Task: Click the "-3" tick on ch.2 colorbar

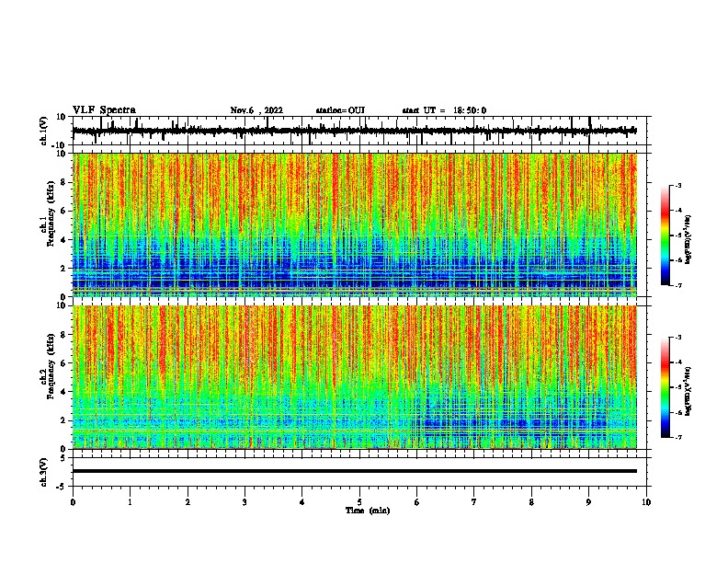Action: [x=677, y=338]
